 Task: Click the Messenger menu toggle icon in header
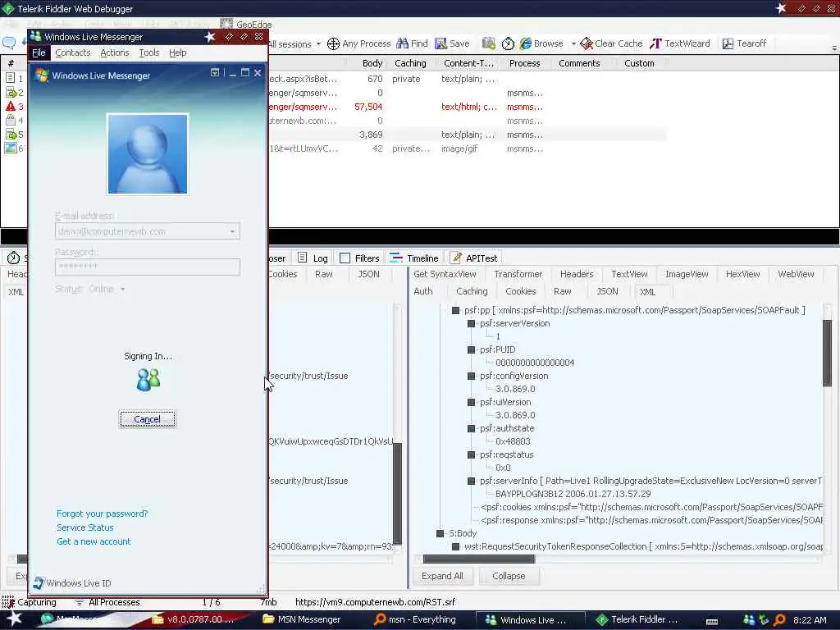[x=215, y=72]
